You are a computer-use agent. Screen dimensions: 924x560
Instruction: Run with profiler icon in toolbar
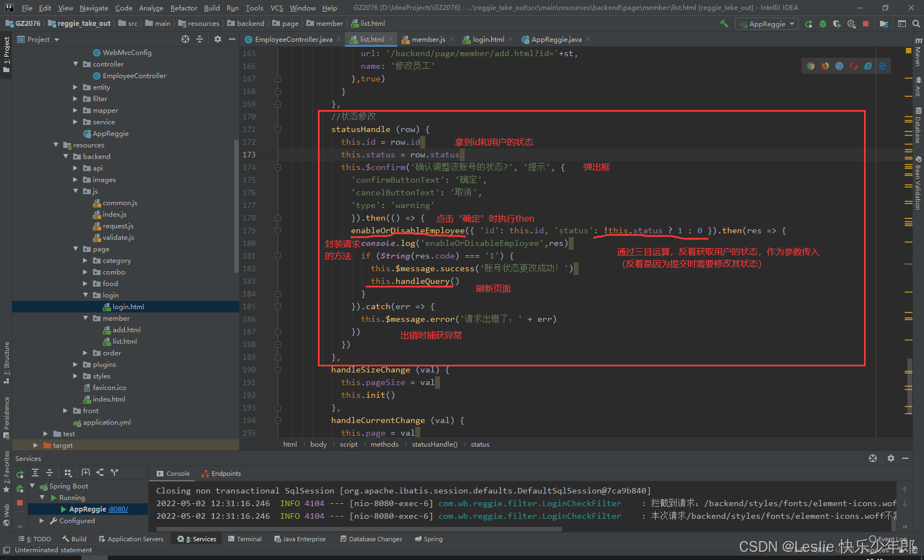pos(851,24)
